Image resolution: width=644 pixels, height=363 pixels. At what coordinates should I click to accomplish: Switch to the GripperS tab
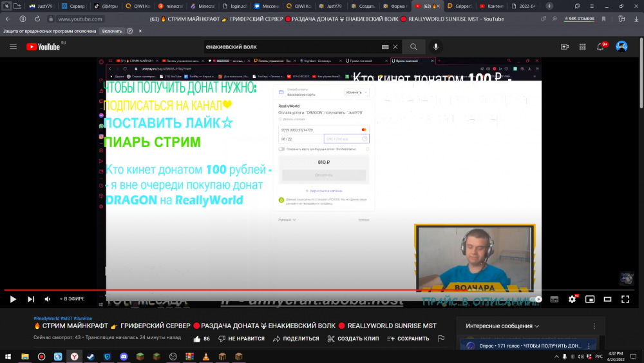460,6
